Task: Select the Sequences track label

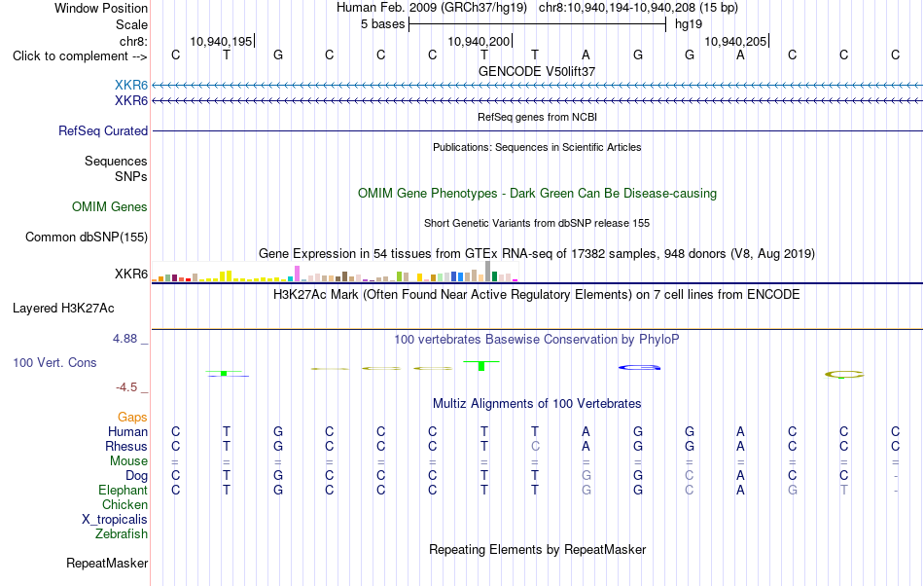Action: pyautogui.click(x=116, y=161)
